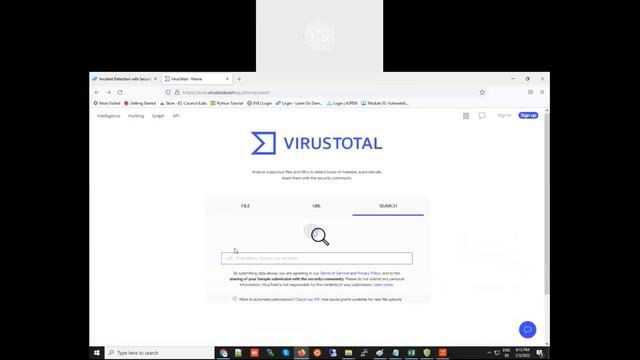640x360 pixels.
Task: Open the Chrome taskbar icon
Action: coord(223,353)
